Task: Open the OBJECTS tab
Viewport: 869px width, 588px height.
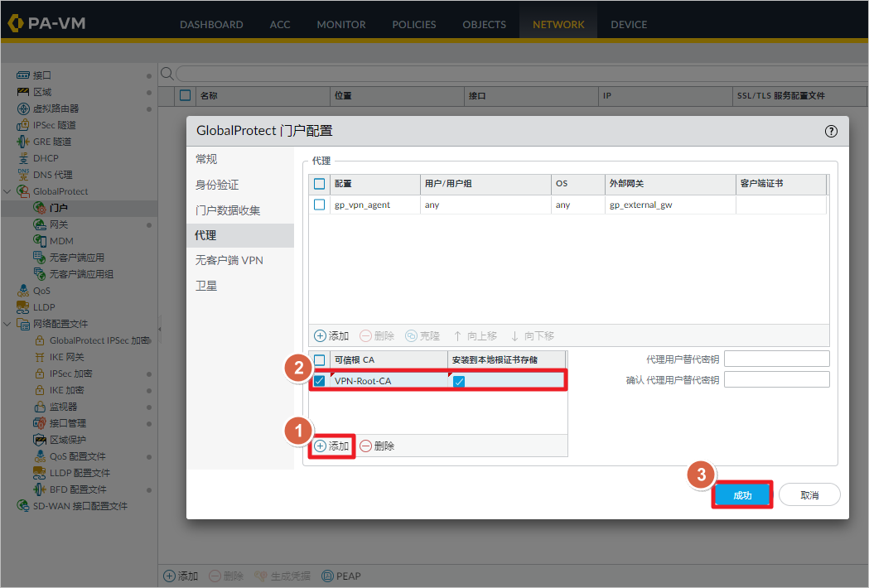Action: [485, 24]
